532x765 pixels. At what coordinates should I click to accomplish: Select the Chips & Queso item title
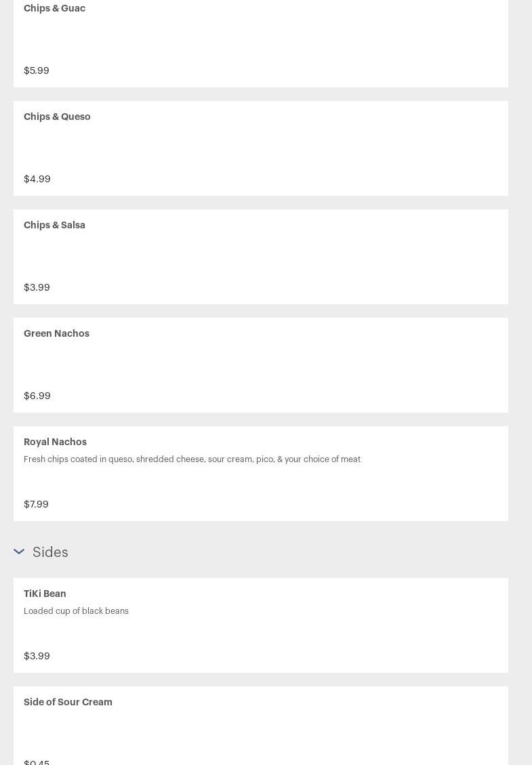coord(57,117)
